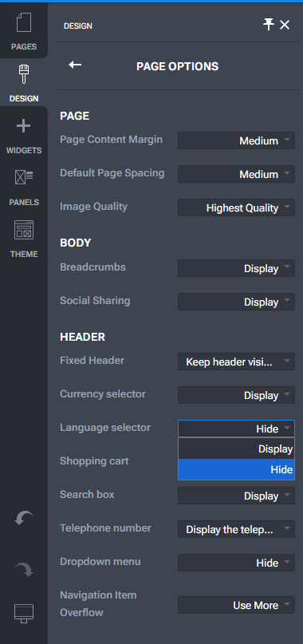The image size is (303, 644).
Task: Open Social Sharing dropdown
Action: (236, 302)
